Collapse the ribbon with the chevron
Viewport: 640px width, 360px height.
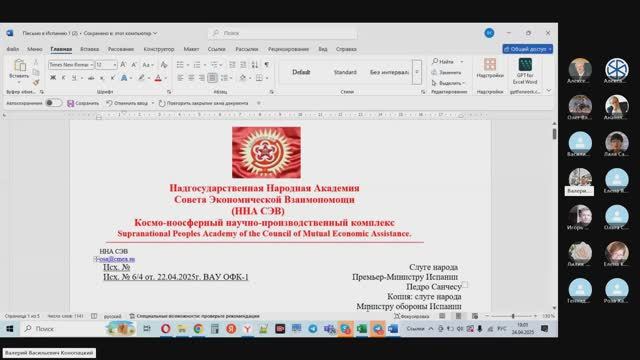[549, 91]
